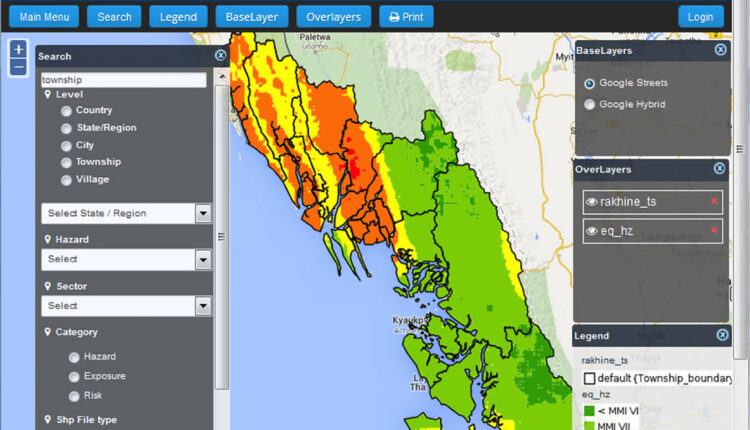750x430 pixels.
Task: Open the Overlayers menu in toolbar
Action: [334, 17]
